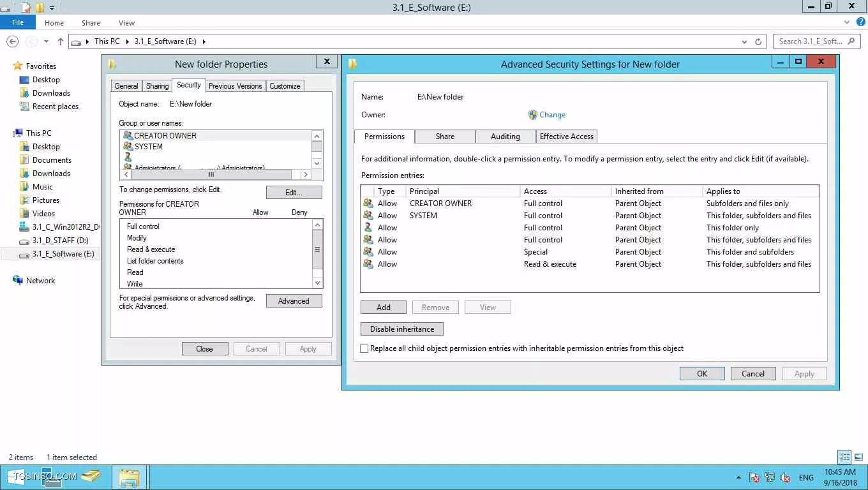This screenshot has height=490, width=868.
Task: Switch to the Effective Access tab
Action: coord(567,137)
